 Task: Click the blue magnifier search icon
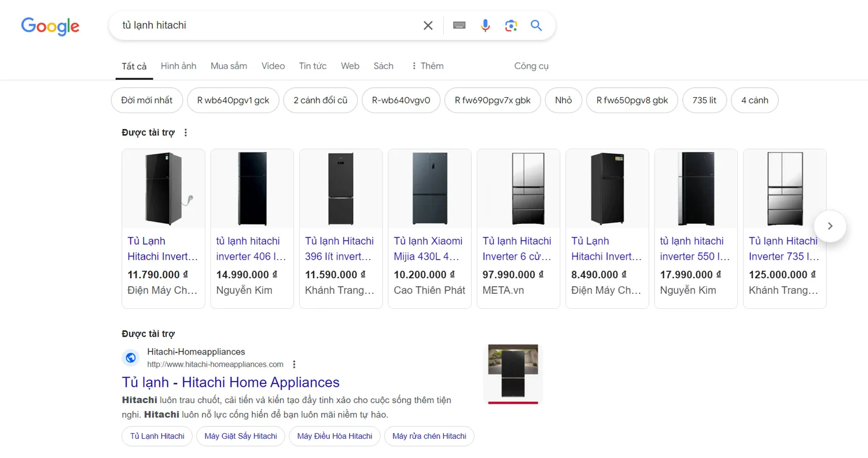click(536, 25)
